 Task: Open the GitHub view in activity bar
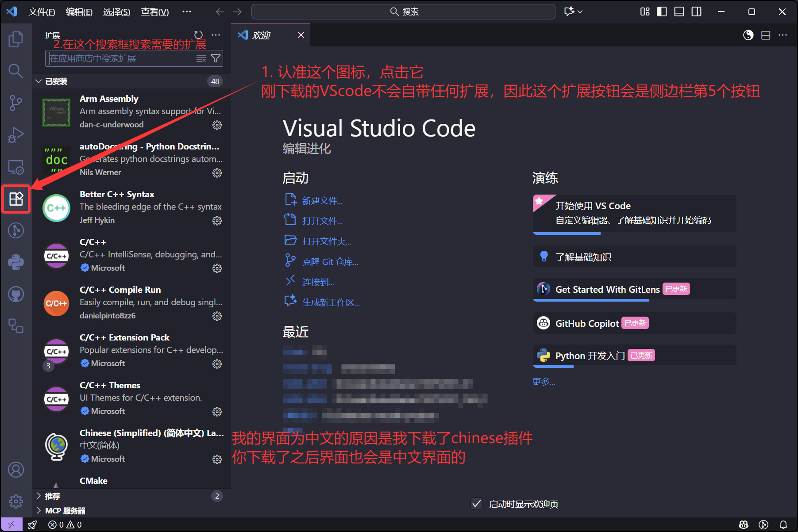pyautogui.click(x=16, y=294)
